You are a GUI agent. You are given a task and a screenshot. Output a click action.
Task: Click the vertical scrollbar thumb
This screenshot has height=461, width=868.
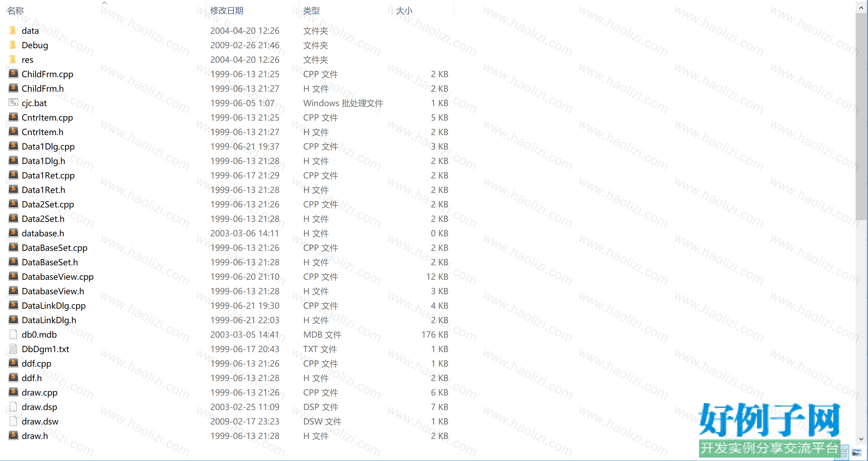(x=861, y=116)
